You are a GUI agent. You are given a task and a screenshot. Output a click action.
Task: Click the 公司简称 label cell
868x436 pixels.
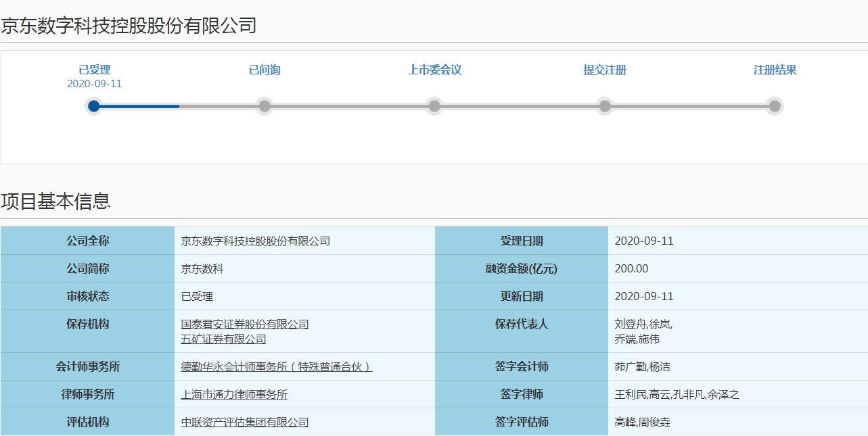[87, 268]
